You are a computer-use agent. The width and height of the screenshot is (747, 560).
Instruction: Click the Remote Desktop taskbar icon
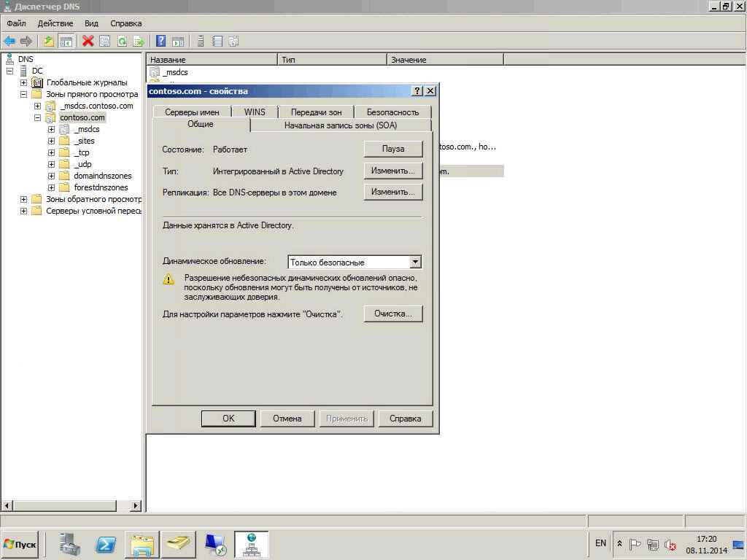pos(215,544)
